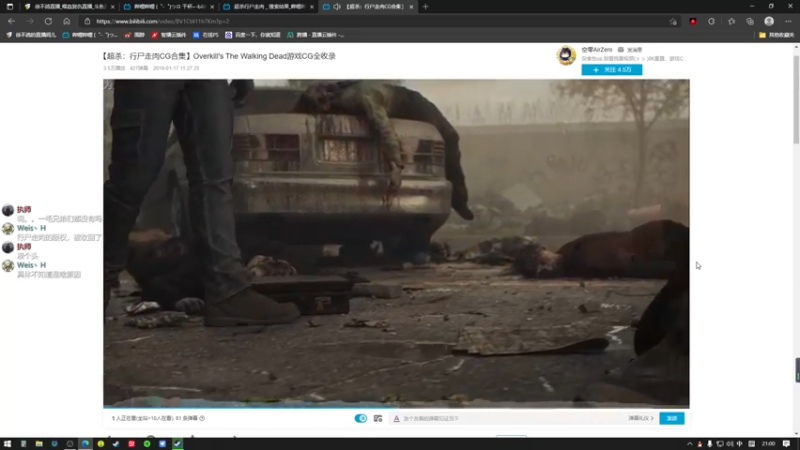Open the browser extensions puzzle icon
The height and width of the screenshot is (450, 800).
711,21
